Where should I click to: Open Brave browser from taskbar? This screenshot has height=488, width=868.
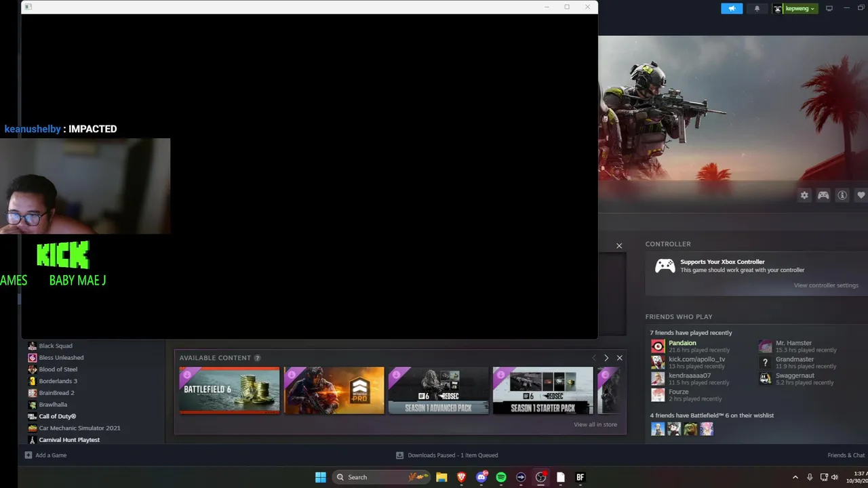462,477
